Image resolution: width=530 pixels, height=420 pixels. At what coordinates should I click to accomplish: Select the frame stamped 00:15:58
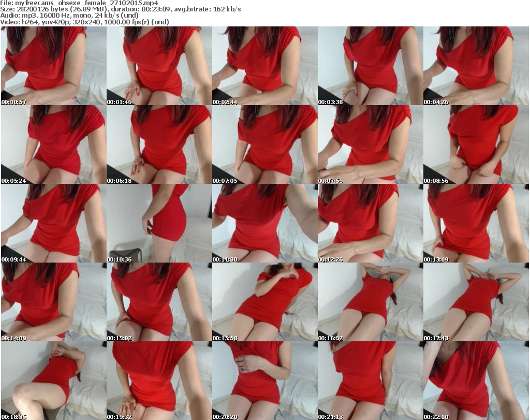pyautogui.click(x=264, y=302)
